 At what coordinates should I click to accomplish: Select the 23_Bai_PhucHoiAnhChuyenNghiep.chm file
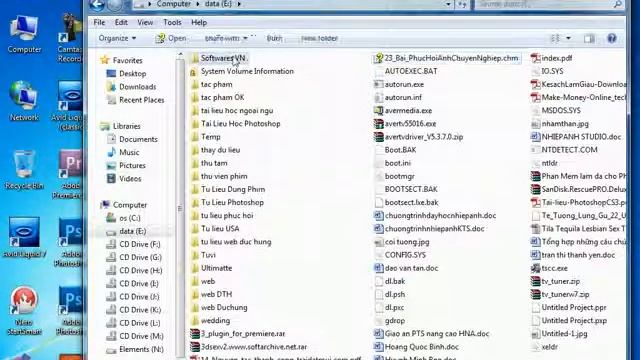pos(447,58)
